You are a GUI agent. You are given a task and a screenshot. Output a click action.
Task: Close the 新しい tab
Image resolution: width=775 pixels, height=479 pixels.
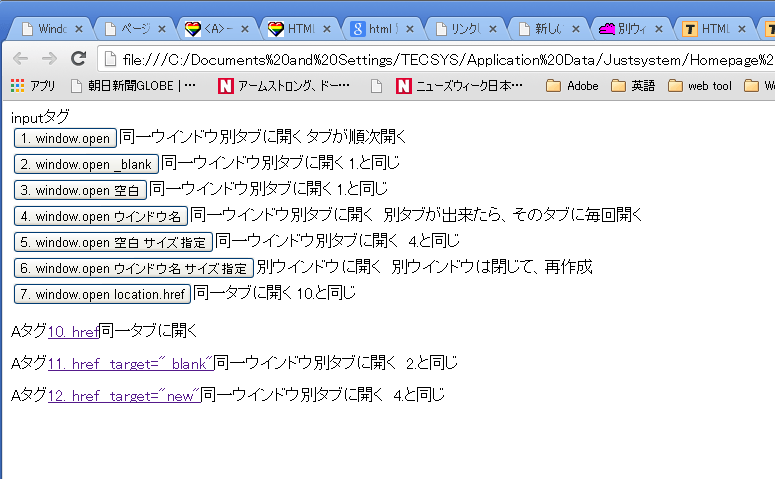pyautogui.click(x=576, y=29)
